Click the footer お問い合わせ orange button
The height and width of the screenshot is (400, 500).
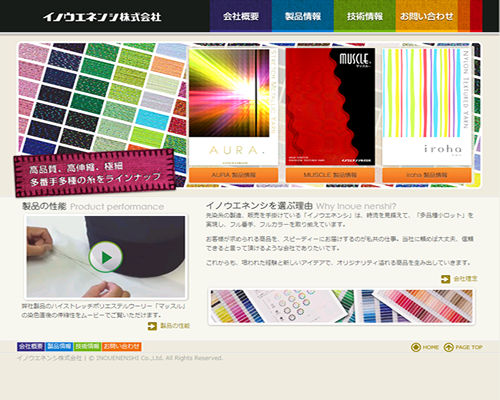click(122, 347)
